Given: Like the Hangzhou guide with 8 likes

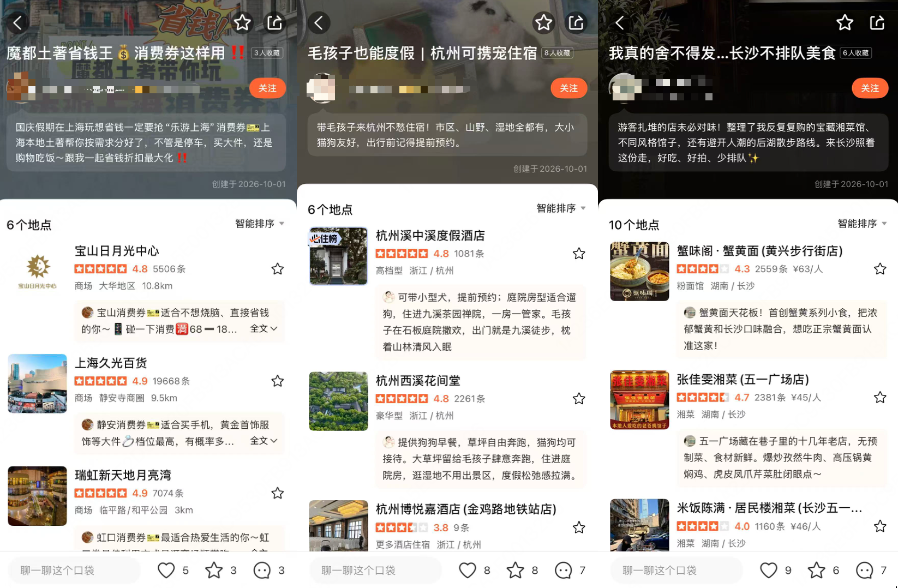Looking at the screenshot, I should click(x=468, y=570).
